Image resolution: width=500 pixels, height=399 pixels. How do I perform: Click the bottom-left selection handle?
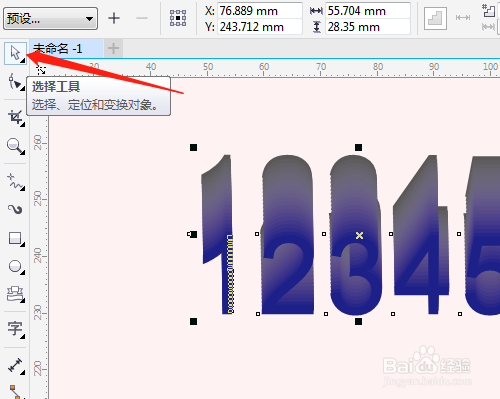[193, 321]
